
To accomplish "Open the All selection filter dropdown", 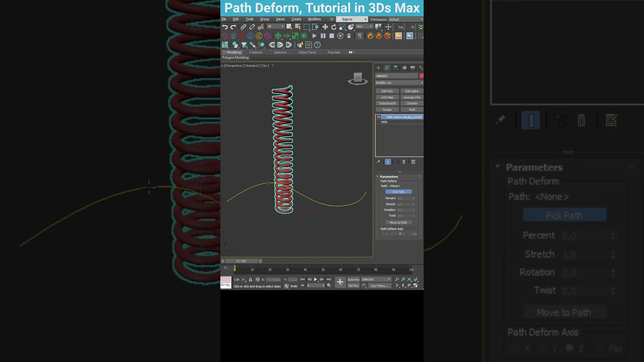I will (x=276, y=27).
